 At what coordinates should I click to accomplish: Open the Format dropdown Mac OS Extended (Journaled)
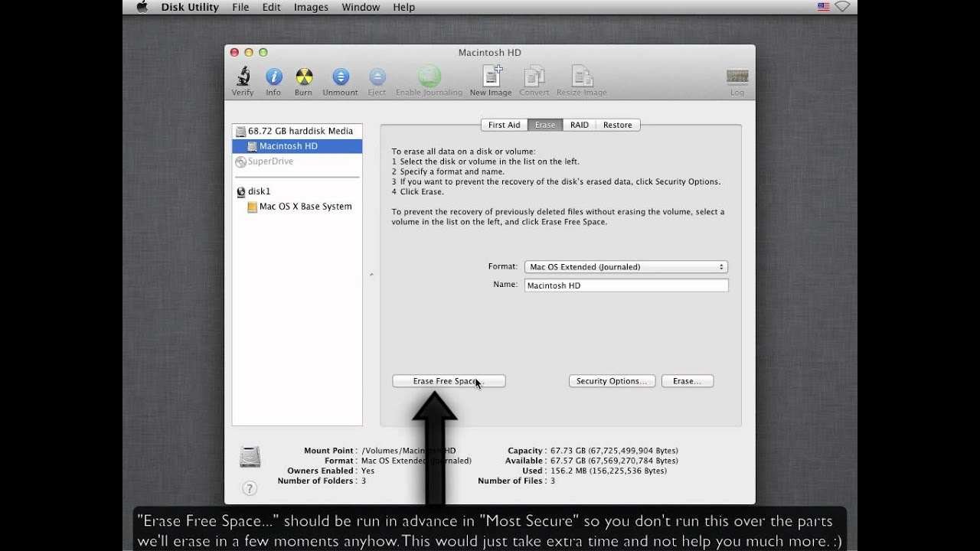[x=626, y=267]
